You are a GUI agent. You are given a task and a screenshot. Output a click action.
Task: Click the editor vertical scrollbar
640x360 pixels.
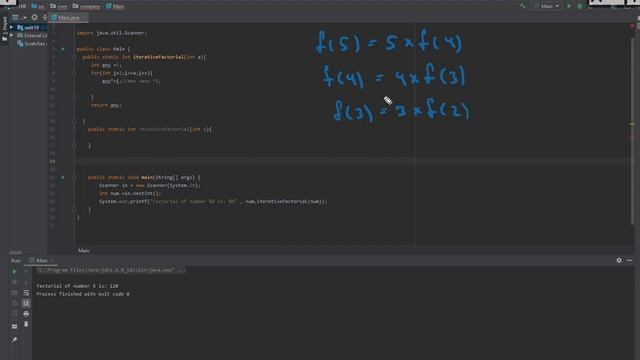632,131
